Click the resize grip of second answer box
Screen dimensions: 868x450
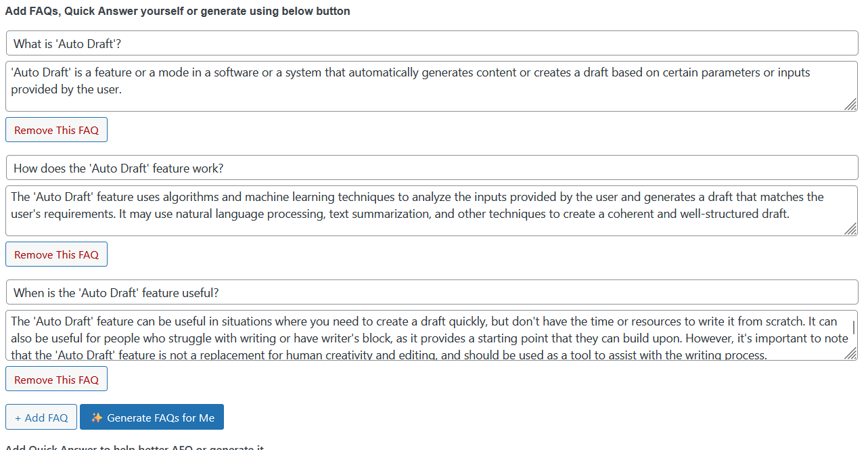point(851,229)
